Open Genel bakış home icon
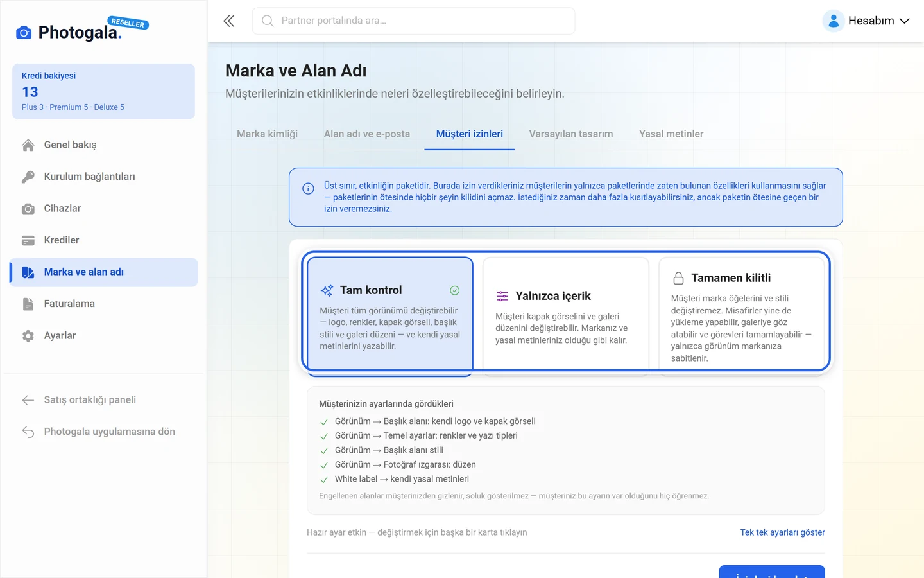Screen dimensions: 924x578 coord(28,145)
